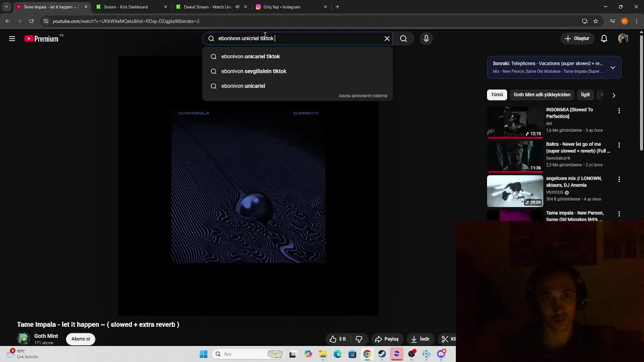
Task: Pick suggestion 'ebonivon sevgilisinin tiktok'
Action: coord(298,71)
